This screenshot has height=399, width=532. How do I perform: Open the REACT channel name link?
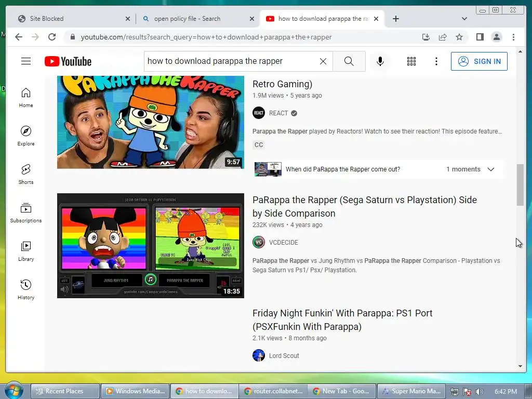click(x=278, y=113)
